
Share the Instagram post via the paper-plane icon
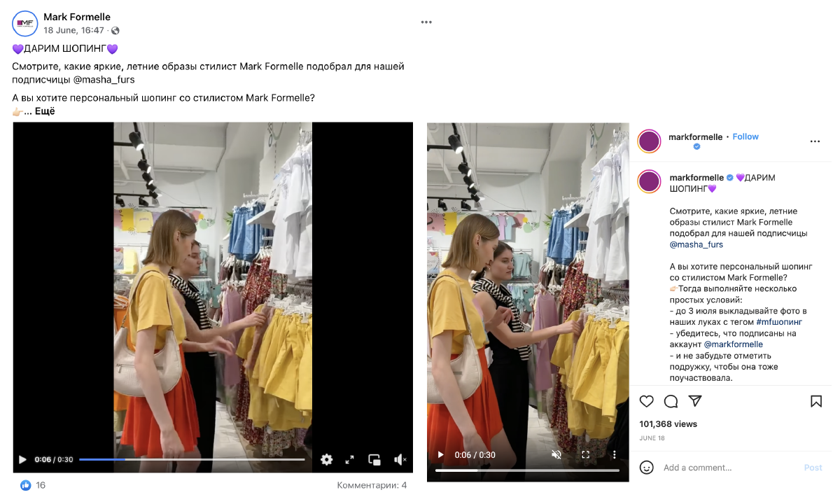[694, 401]
